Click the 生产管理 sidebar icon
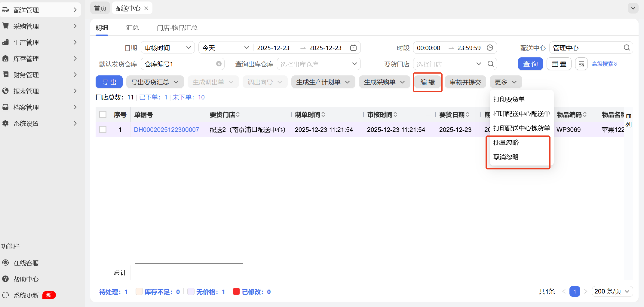Screen dimensions: 644x307 [x=5, y=42]
